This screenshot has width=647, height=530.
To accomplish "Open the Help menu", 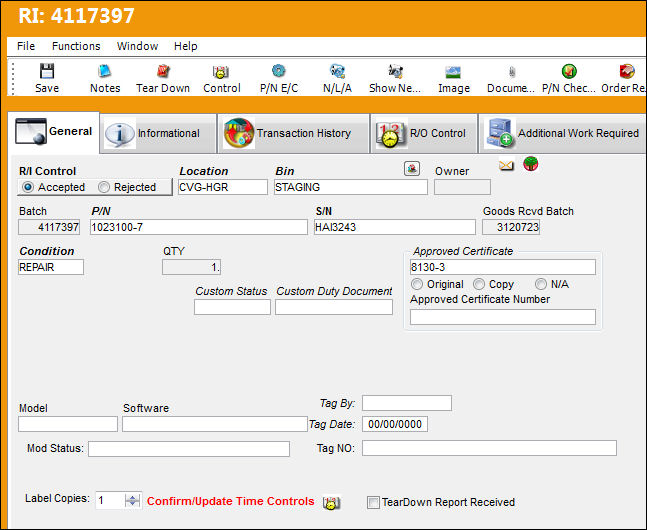I will pos(185,46).
